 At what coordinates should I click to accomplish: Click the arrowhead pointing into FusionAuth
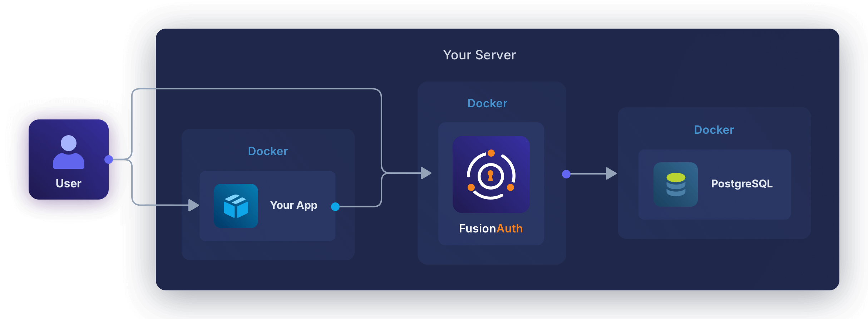click(426, 173)
